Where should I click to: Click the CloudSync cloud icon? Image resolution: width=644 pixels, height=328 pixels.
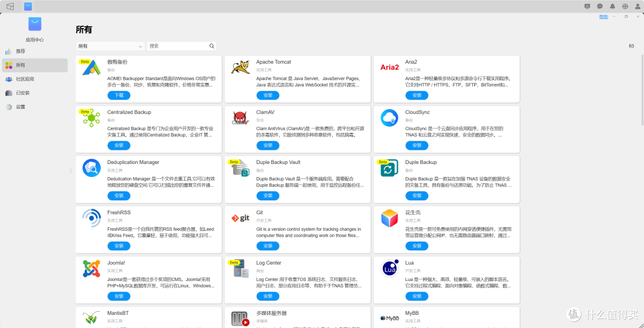point(389,118)
